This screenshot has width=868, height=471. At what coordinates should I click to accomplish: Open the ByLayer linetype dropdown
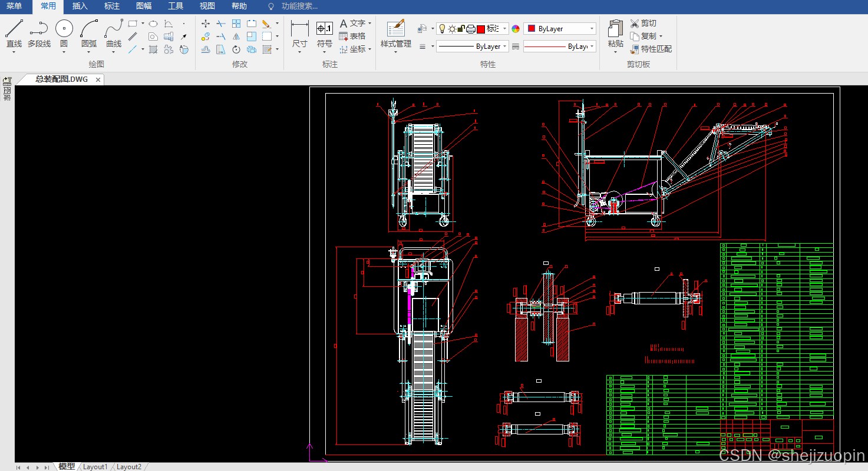point(473,46)
